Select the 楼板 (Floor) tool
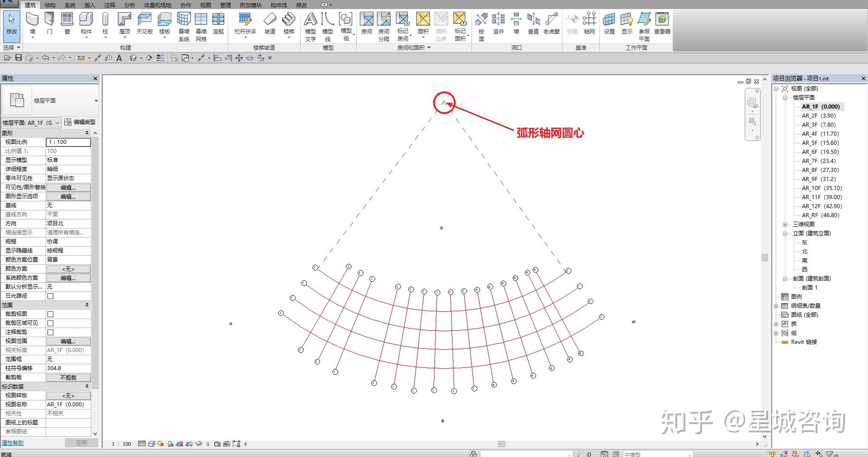Screen dimensions: 868x457 click(165, 24)
